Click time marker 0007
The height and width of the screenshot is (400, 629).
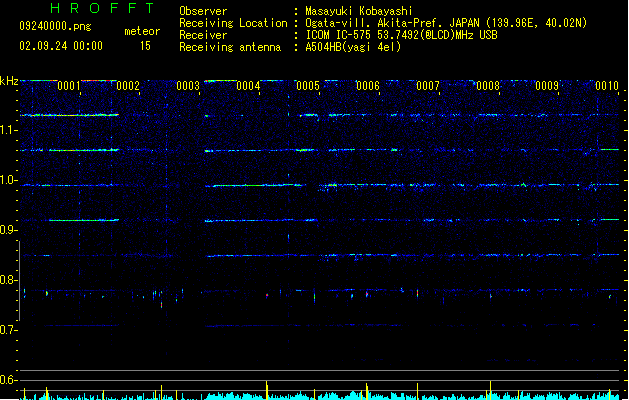point(428,86)
